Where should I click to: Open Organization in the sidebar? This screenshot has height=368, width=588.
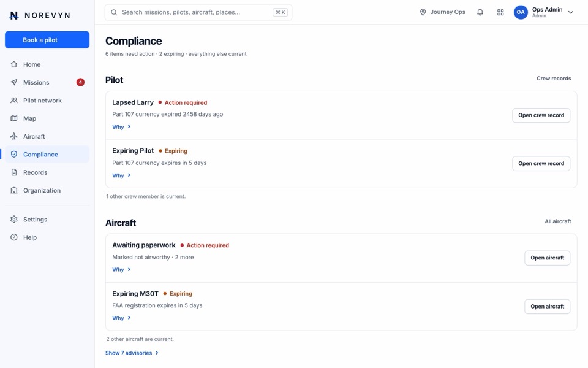tap(47, 190)
